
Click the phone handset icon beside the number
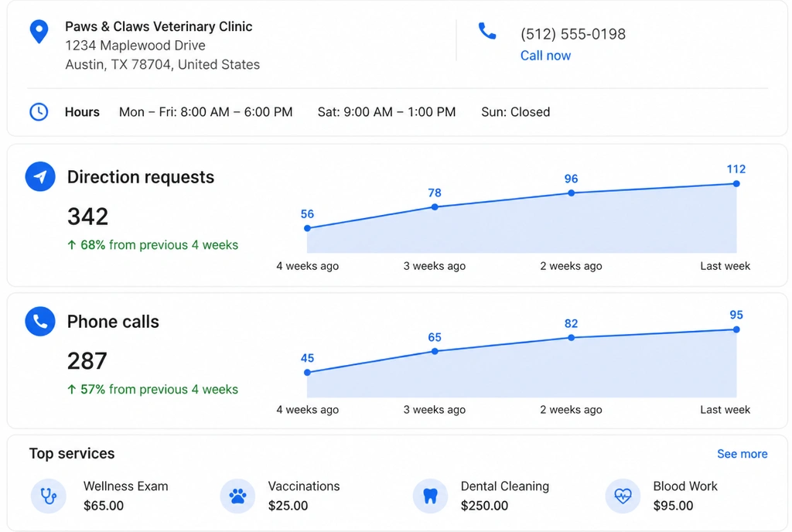[x=487, y=31]
